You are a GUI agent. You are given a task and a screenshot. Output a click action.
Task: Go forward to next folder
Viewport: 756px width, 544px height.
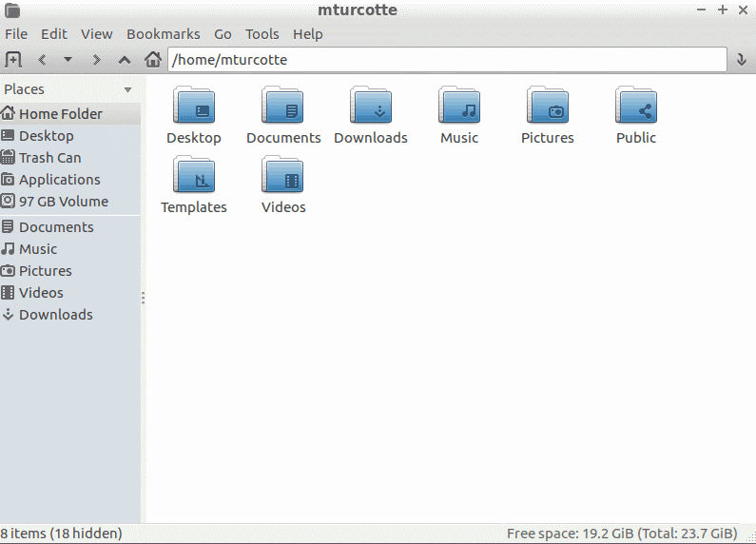coord(96,60)
